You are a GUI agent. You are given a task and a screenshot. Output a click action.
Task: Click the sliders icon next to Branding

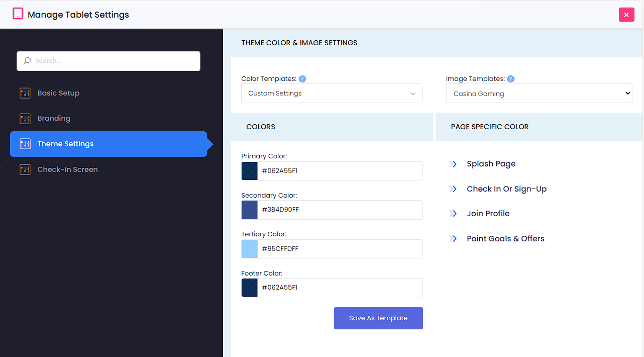coord(25,119)
